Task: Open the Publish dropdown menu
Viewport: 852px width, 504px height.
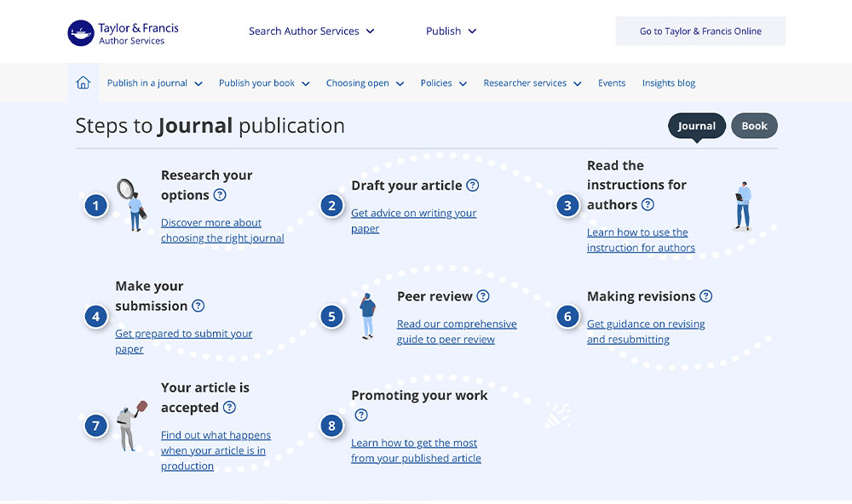Action: point(451,31)
